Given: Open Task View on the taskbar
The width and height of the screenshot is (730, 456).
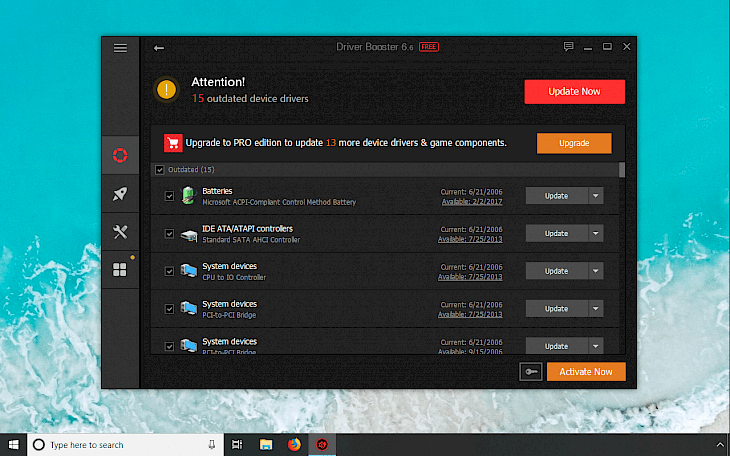Looking at the screenshot, I should click(x=237, y=445).
